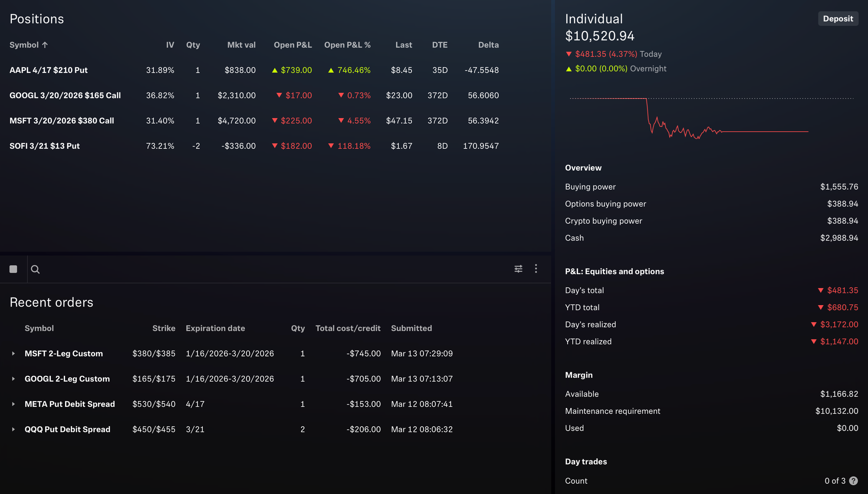Sort positions by Mkt val column
Screen dimensions: 868x494
click(241, 45)
